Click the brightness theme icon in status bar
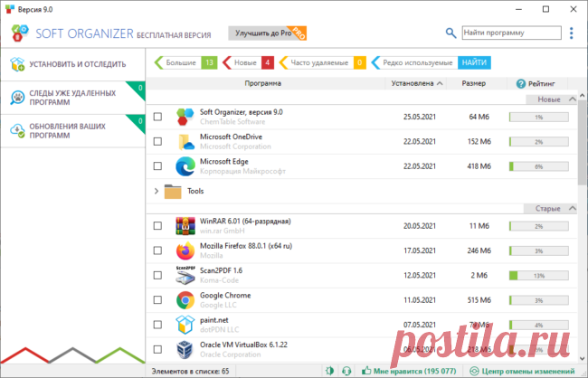 point(329,371)
